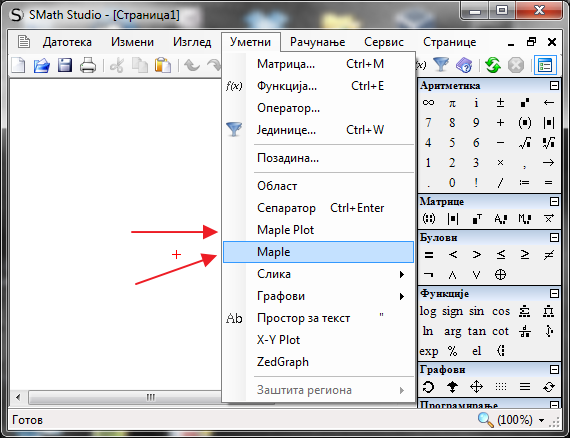This screenshot has height=438, width=570.
Task: Insert the arg function
Action: (x=452, y=331)
